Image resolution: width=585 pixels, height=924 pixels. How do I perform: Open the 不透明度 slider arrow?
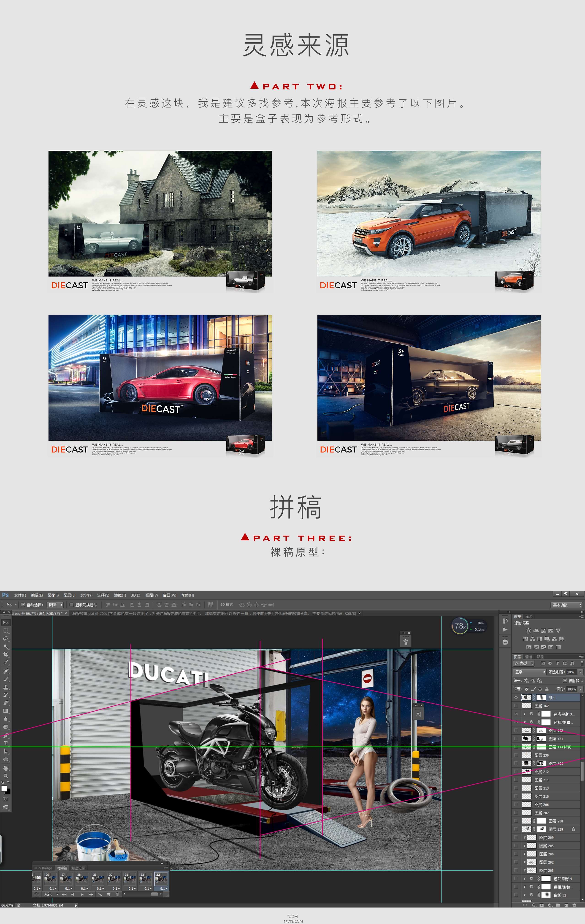point(580,672)
